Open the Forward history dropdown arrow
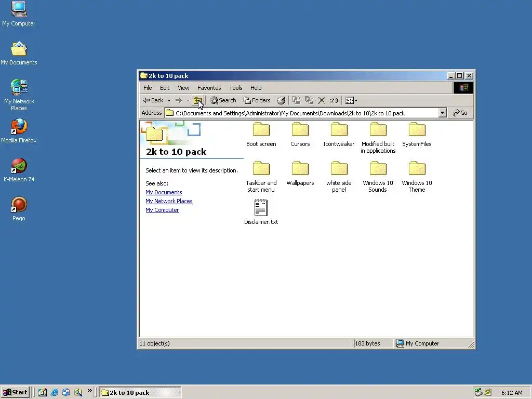The image size is (532, 399). pos(188,100)
